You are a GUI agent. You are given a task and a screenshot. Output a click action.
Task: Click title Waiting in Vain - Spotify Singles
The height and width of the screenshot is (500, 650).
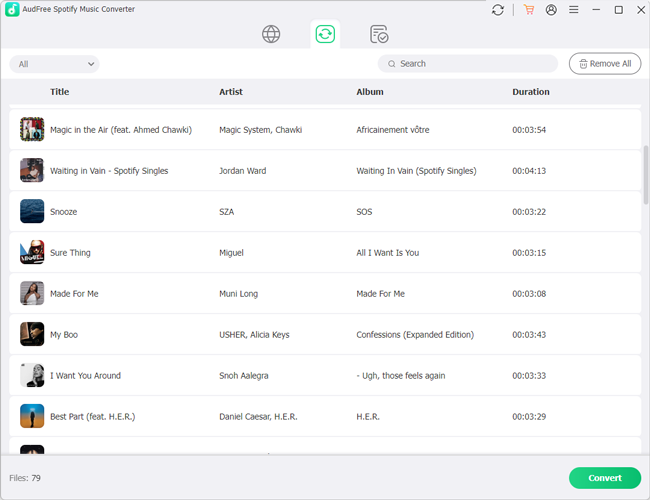(109, 171)
